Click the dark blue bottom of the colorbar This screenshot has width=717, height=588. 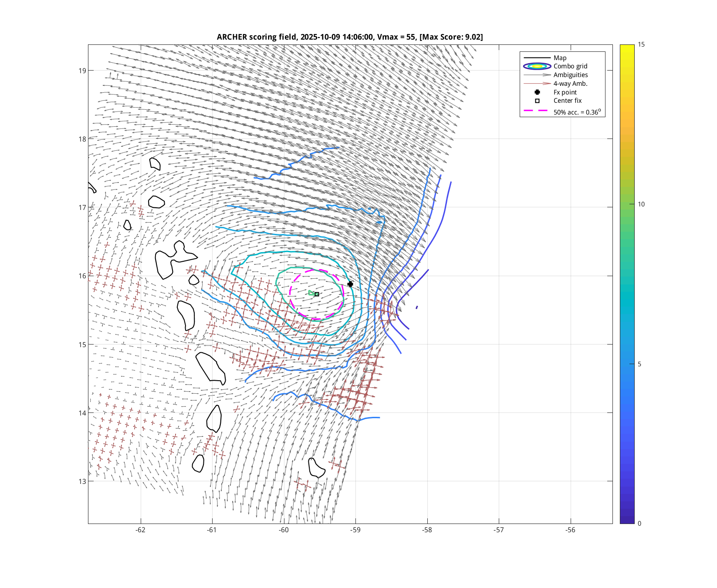(627, 520)
